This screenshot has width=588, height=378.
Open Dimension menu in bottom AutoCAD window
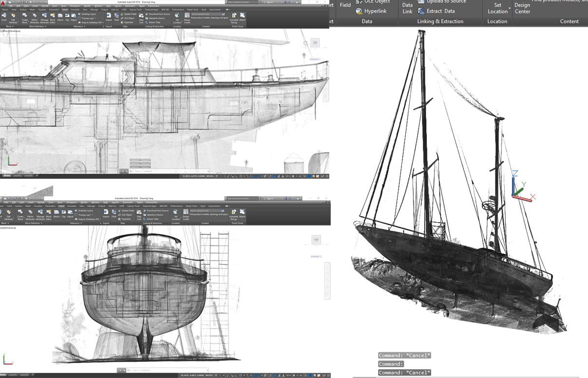pos(72,202)
